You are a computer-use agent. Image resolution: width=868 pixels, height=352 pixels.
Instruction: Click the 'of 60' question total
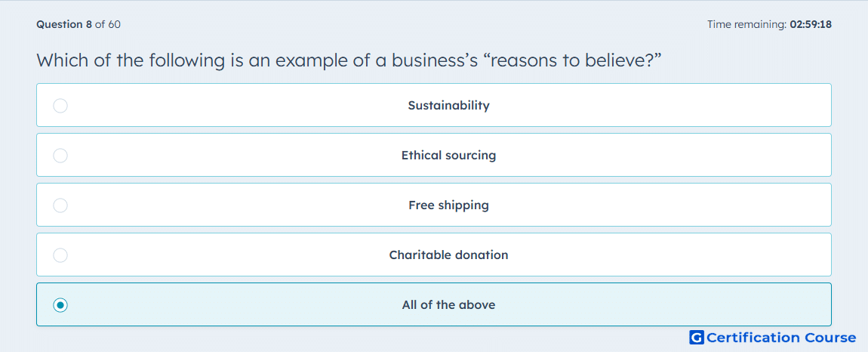click(108, 24)
